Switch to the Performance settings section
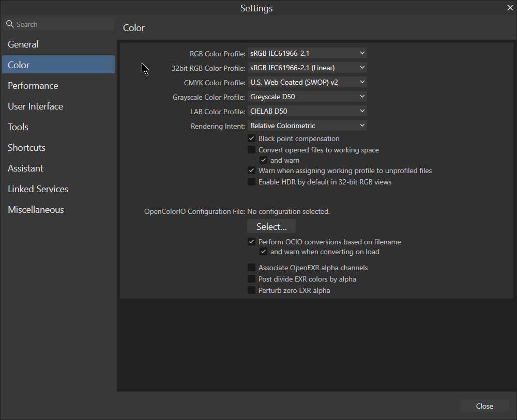This screenshot has width=517, height=420. (33, 85)
